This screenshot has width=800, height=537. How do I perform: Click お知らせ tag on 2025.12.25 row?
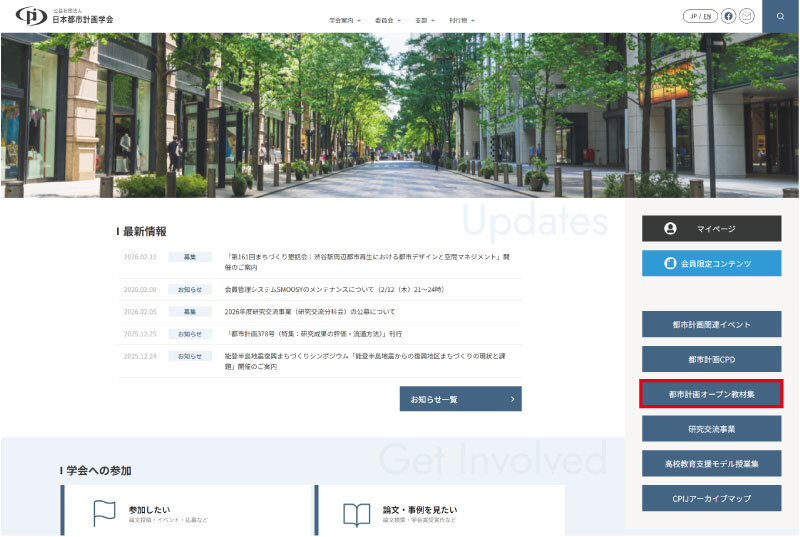[190, 334]
